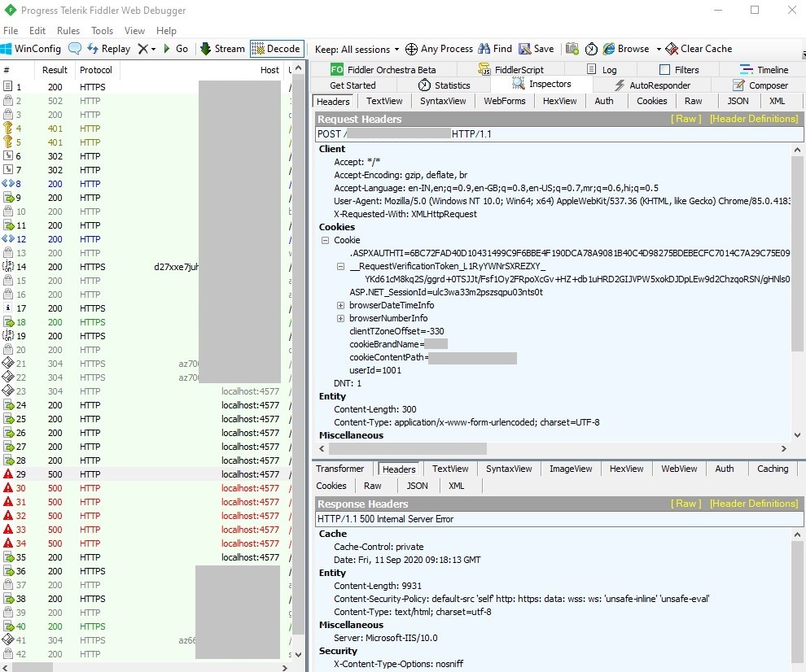Switch to the Timeline tab
This screenshot has width=806, height=672.
point(764,69)
